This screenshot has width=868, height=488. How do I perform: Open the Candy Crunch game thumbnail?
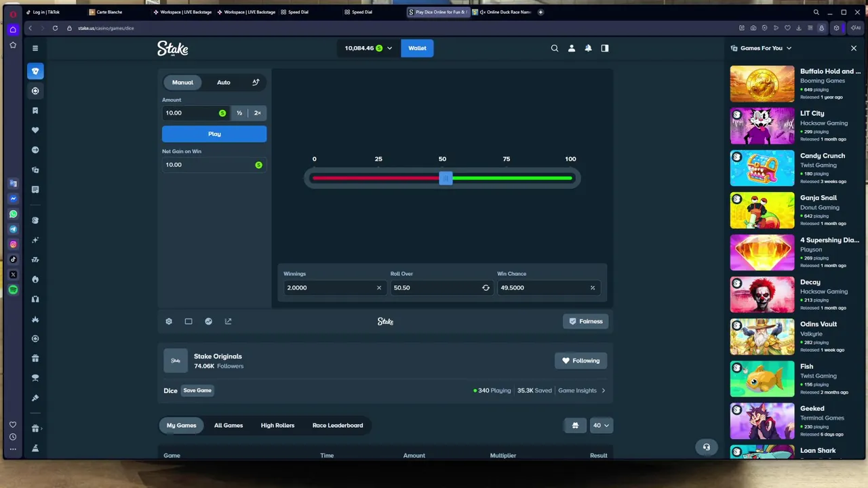point(762,168)
